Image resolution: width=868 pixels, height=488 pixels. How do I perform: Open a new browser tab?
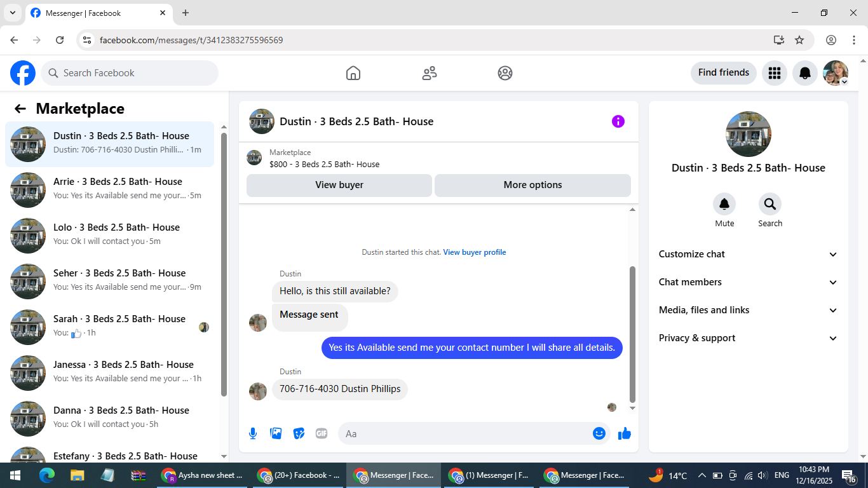(186, 13)
